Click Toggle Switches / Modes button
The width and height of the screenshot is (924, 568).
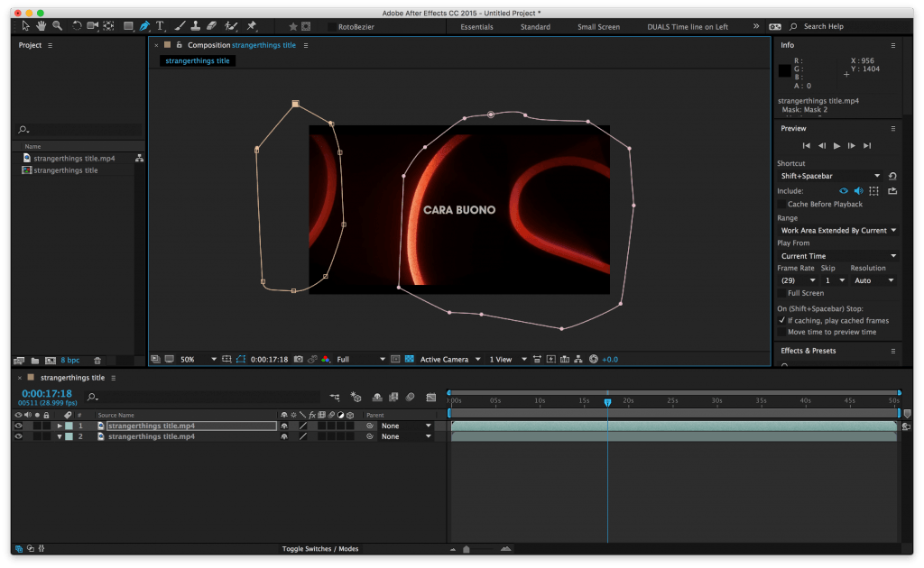point(320,548)
